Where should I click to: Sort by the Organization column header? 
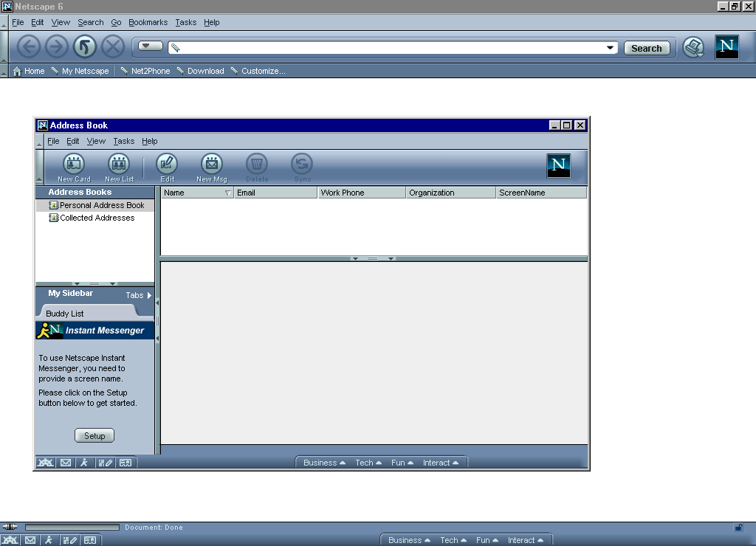(451, 193)
